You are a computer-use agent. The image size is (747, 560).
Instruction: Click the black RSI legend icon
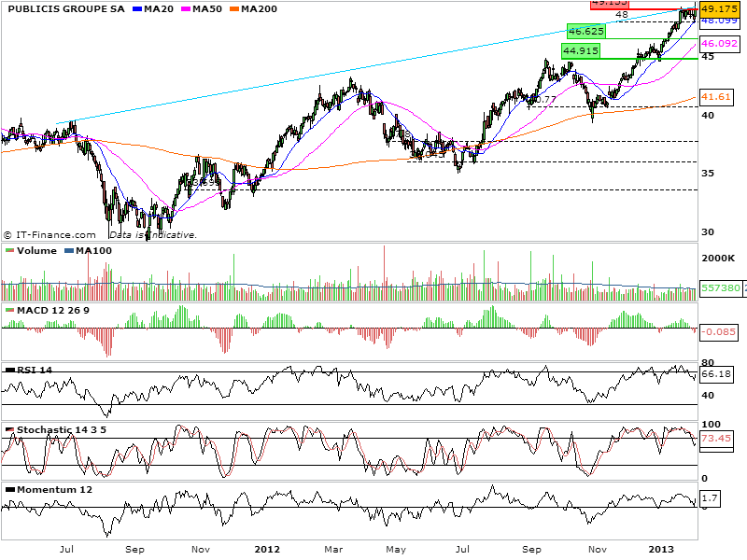[10, 370]
